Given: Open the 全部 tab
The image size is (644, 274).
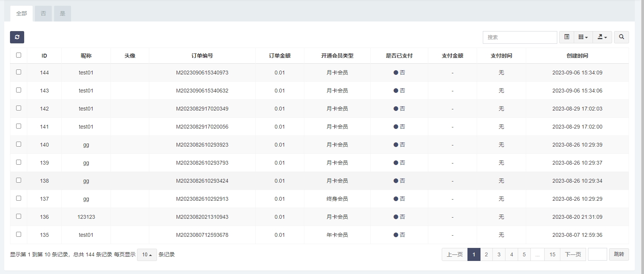Looking at the screenshot, I should (21, 14).
